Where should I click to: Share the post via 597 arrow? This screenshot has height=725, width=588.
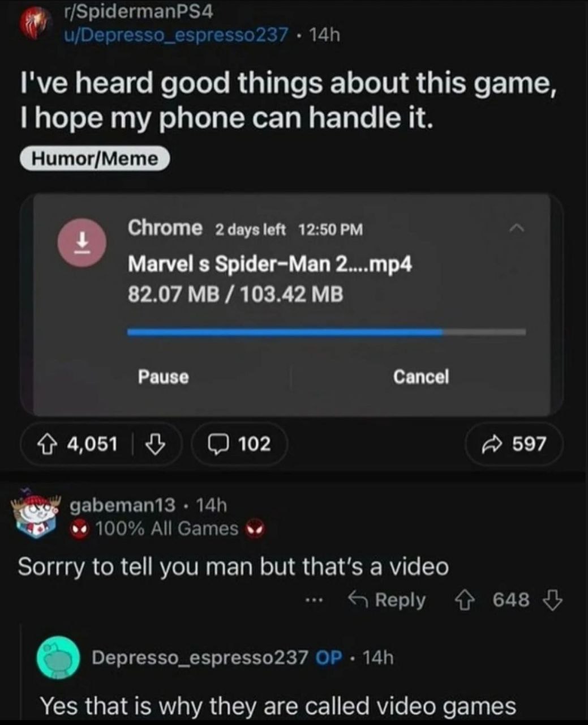click(514, 443)
